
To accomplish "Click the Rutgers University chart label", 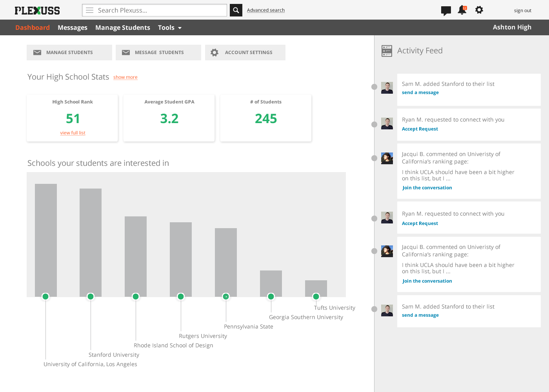I will [x=203, y=336].
